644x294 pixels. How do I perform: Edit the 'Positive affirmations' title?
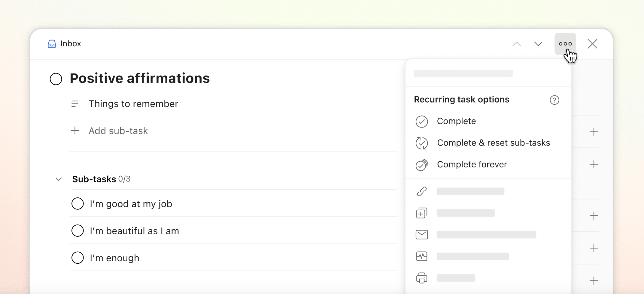coord(140,78)
